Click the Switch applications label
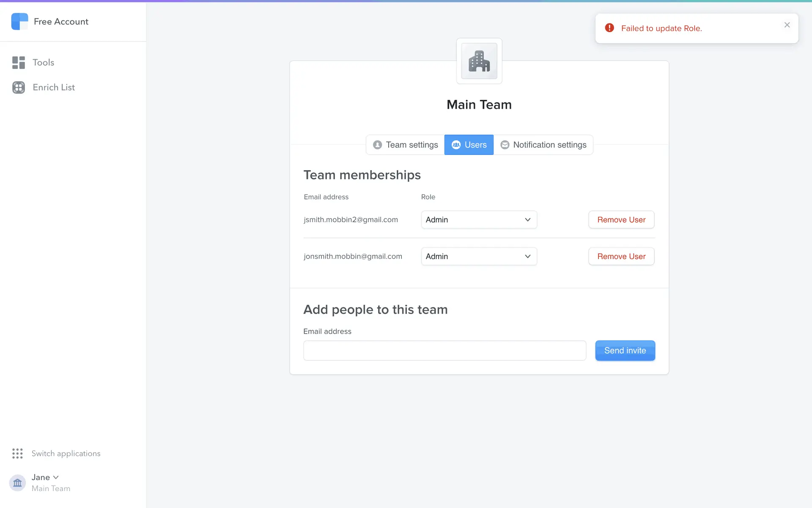Viewport: 812px width, 508px height. point(66,453)
